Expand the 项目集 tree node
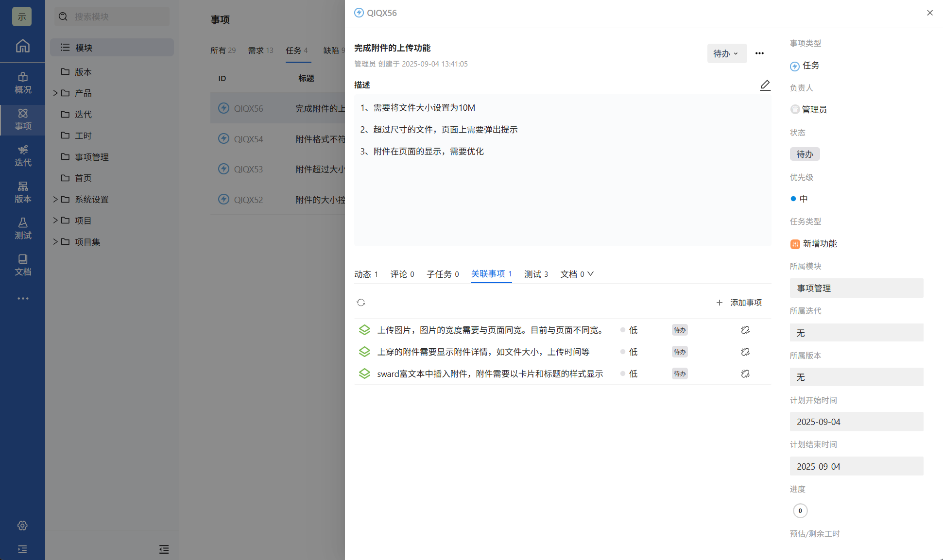 pos(55,242)
